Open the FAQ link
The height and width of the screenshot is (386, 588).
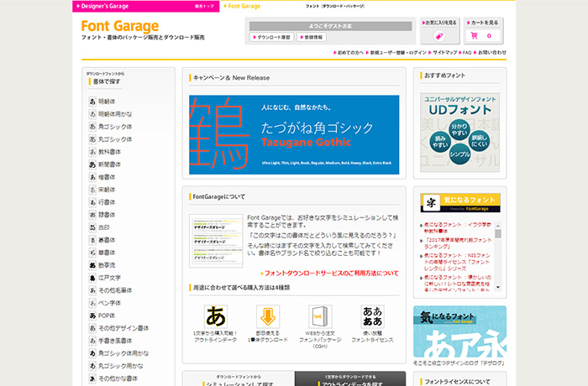tap(465, 53)
